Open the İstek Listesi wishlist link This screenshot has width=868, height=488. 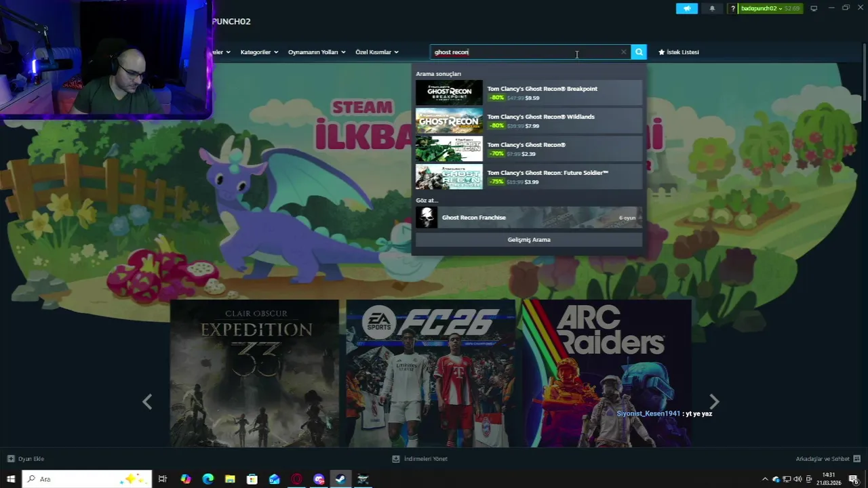(678, 52)
